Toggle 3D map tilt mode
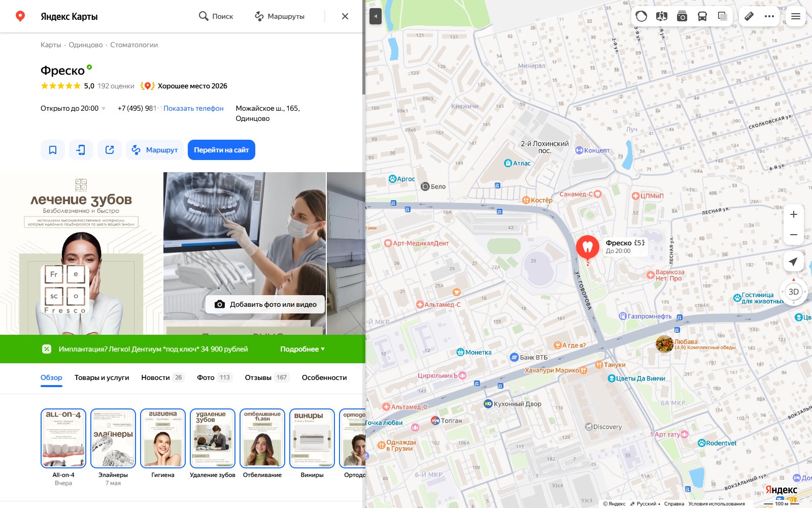812x508 pixels. pos(794,292)
